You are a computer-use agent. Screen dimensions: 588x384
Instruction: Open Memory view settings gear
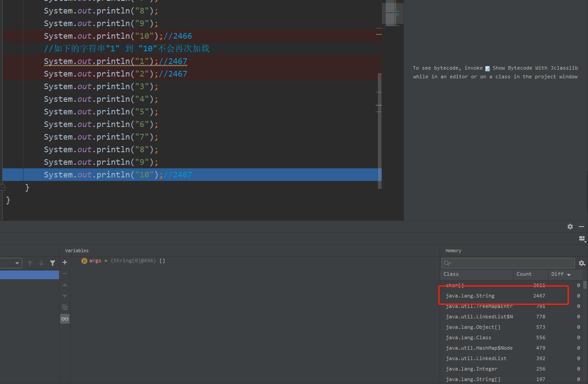pos(581,263)
